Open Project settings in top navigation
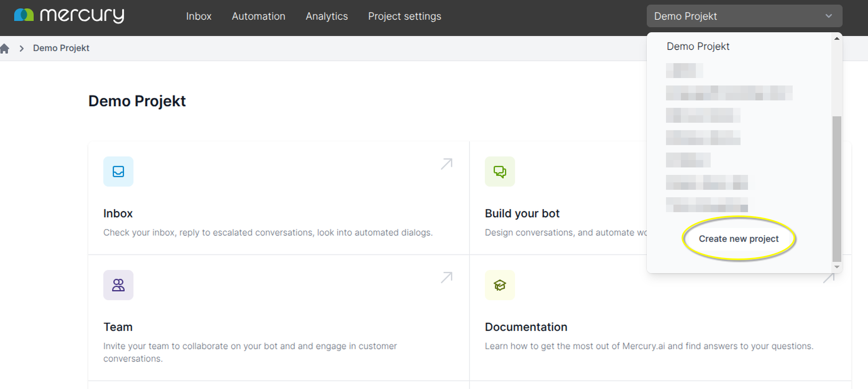This screenshot has height=389, width=868. (404, 16)
